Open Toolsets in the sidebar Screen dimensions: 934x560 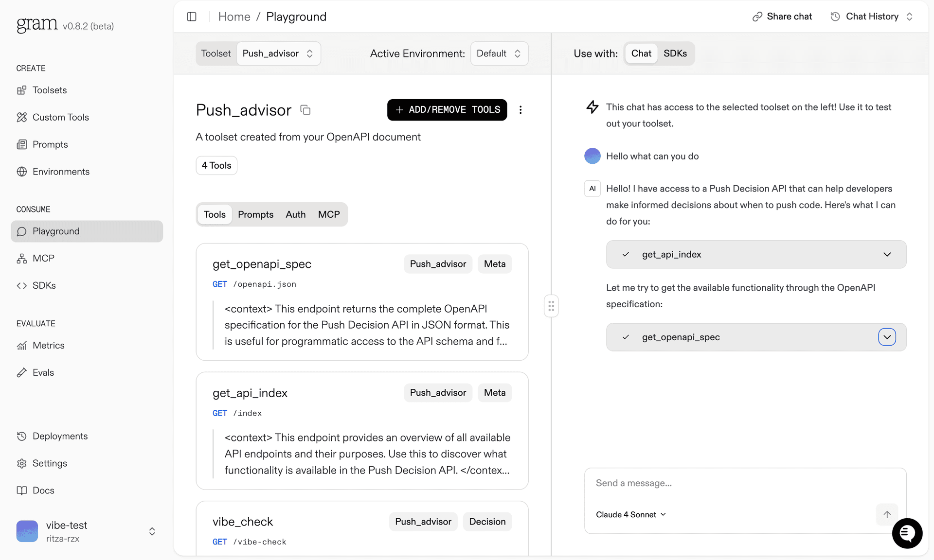[x=50, y=90]
